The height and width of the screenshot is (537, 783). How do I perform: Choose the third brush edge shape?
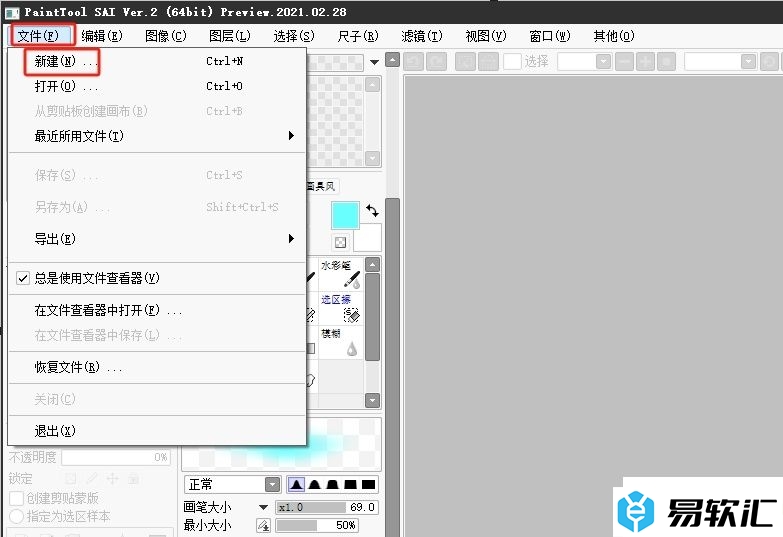point(333,484)
